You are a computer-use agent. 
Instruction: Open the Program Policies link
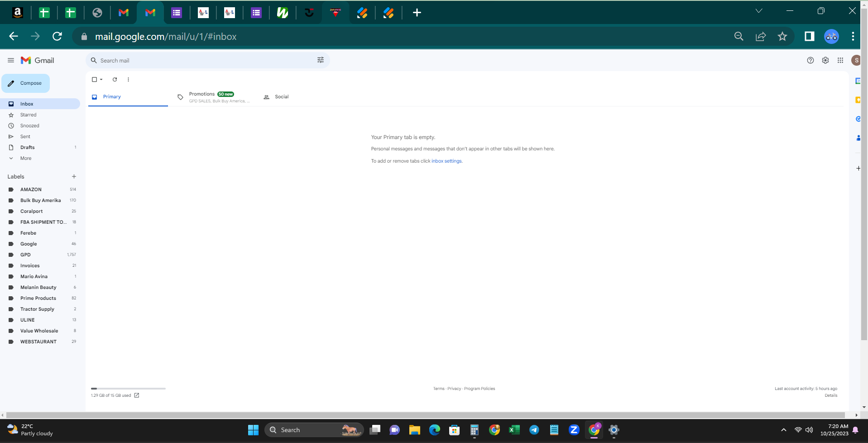[x=480, y=389]
